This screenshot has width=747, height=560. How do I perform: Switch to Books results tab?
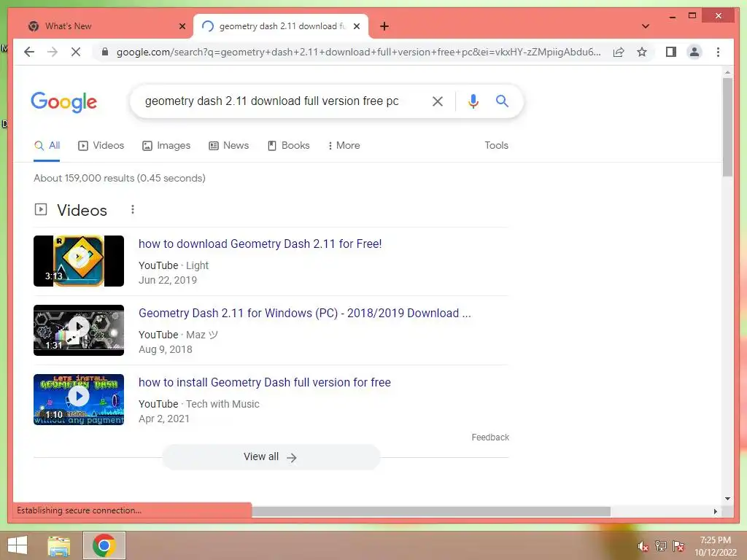pyautogui.click(x=288, y=146)
